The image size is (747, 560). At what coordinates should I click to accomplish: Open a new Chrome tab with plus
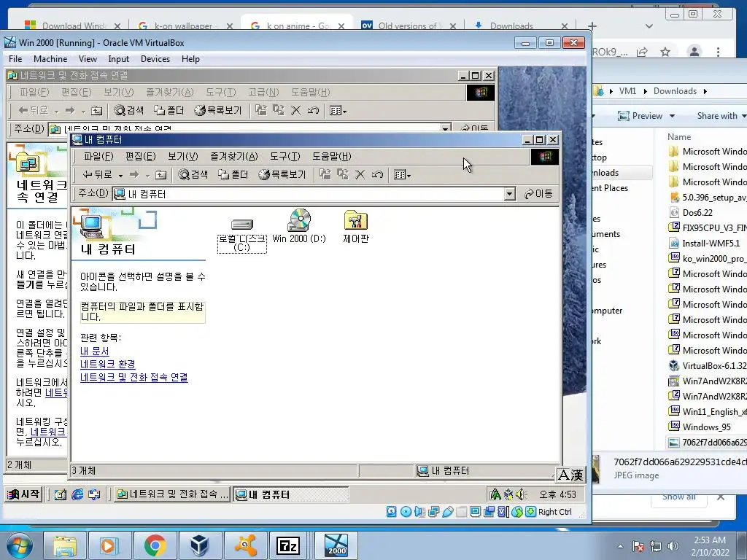592,26
